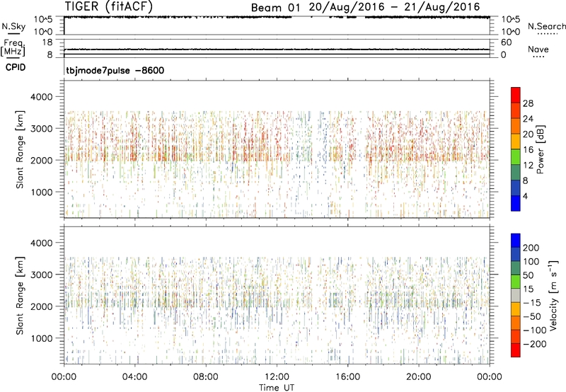Click the "N.Sky" legend label
Viewport: 566px width, 392px height.
[13, 26]
